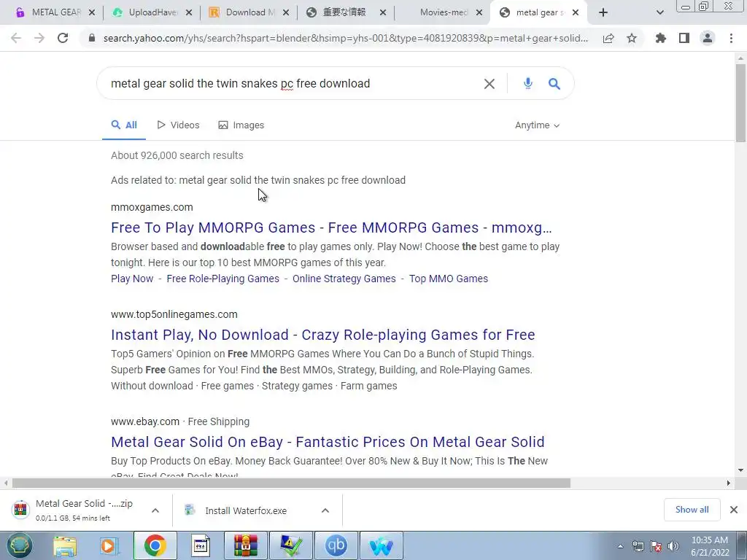Image resolution: width=747 pixels, height=560 pixels.
Task: Bookmark this page with star icon
Action: (x=632, y=38)
